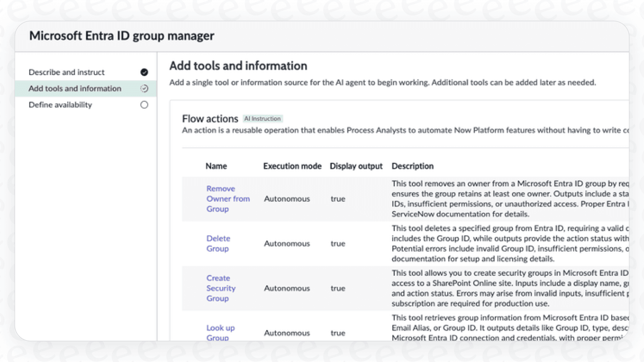Select the empty circle beside Define availability
The image size is (644, 362).
click(144, 105)
